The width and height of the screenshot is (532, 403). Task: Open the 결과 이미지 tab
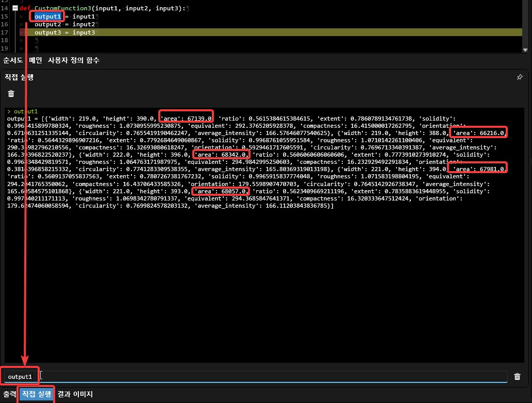pyautogui.click(x=75, y=395)
